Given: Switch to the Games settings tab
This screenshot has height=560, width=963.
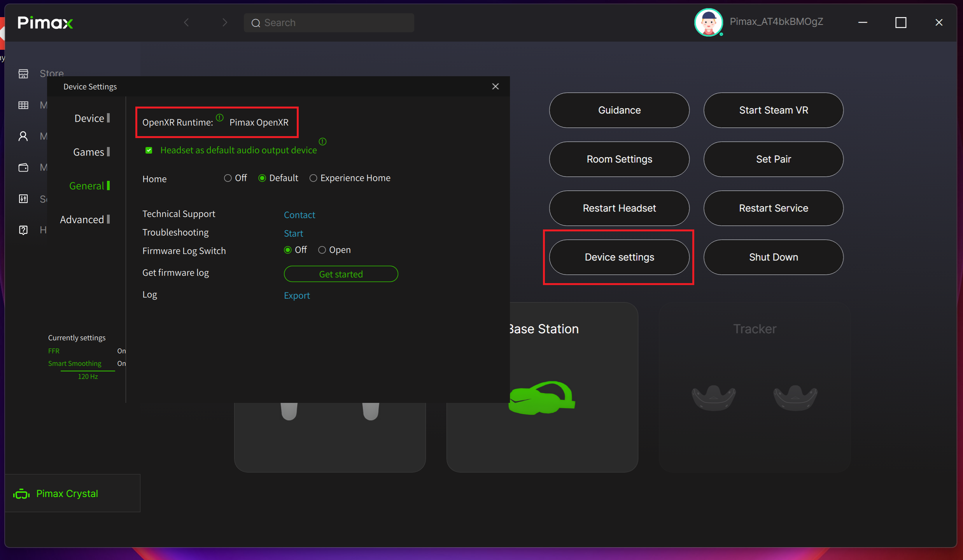Looking at the screenshot, I should coord(89,152).
